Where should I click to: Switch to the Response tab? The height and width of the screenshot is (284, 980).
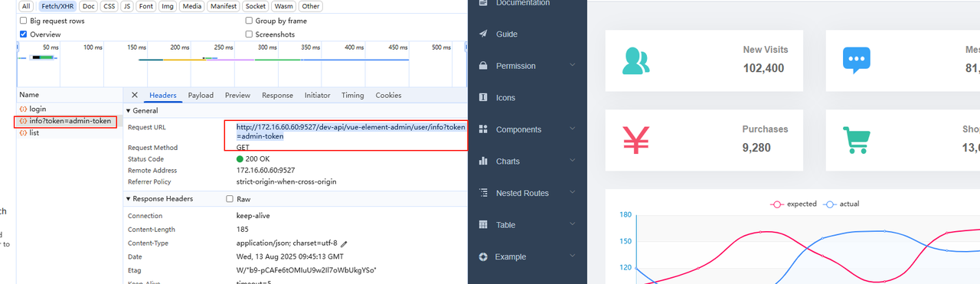277,96
